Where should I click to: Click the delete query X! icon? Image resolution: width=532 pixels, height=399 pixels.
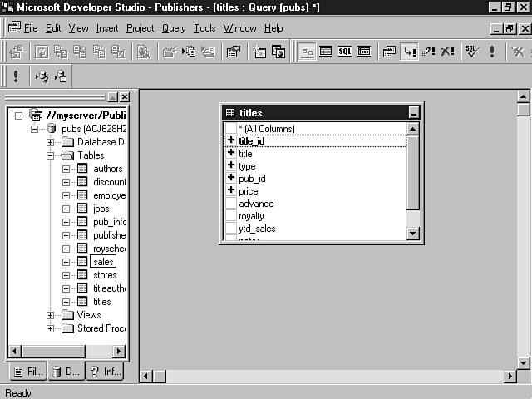click(448, 52)
